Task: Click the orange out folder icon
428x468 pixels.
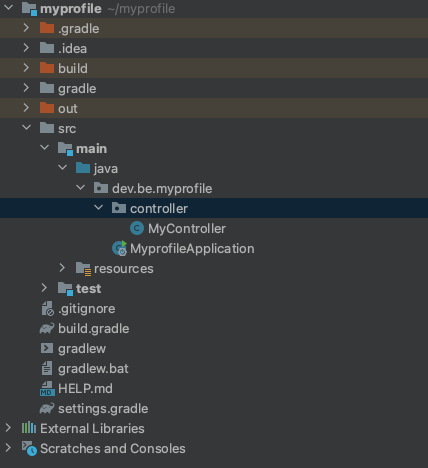Action: [x=47, y=108]
